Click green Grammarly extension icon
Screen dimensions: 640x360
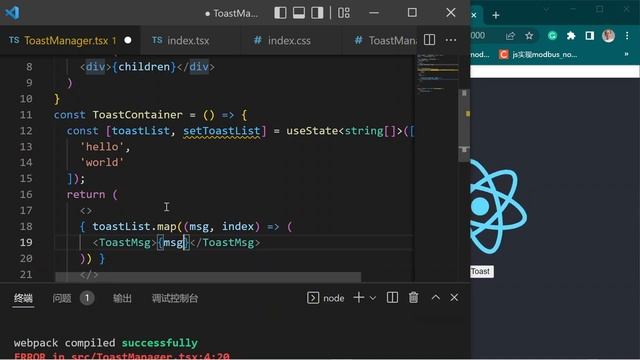click(x=552, y=36)
